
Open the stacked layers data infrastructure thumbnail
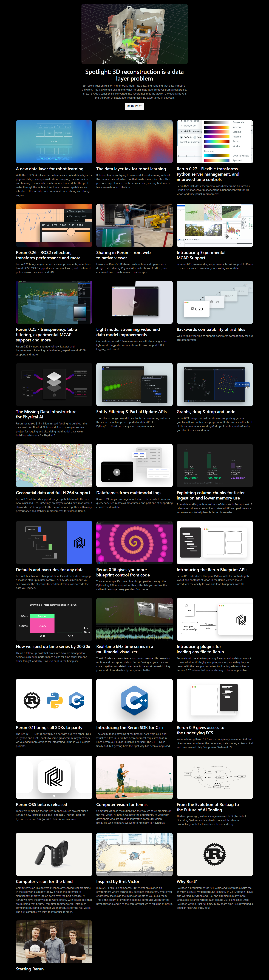(x=54, y=384)
